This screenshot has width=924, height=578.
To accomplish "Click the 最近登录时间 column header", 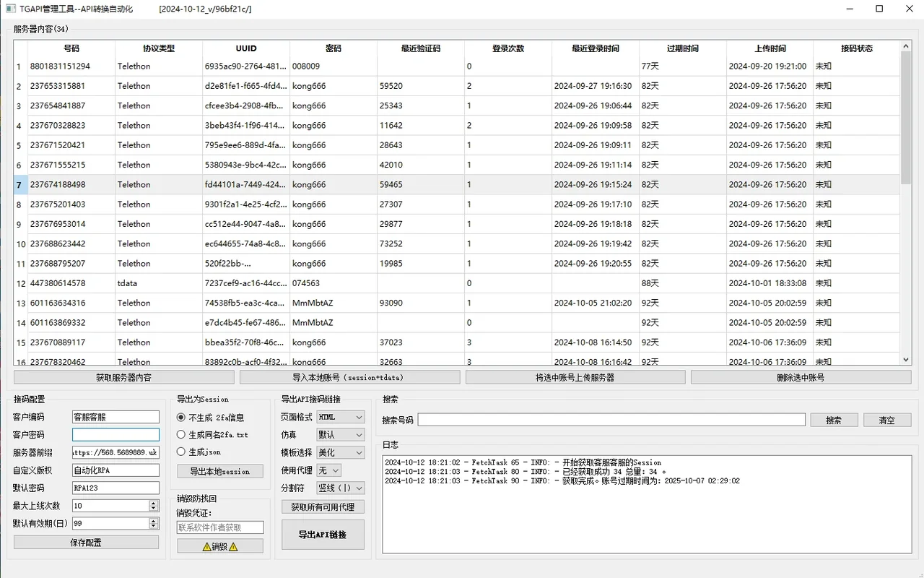I will 596,48.
